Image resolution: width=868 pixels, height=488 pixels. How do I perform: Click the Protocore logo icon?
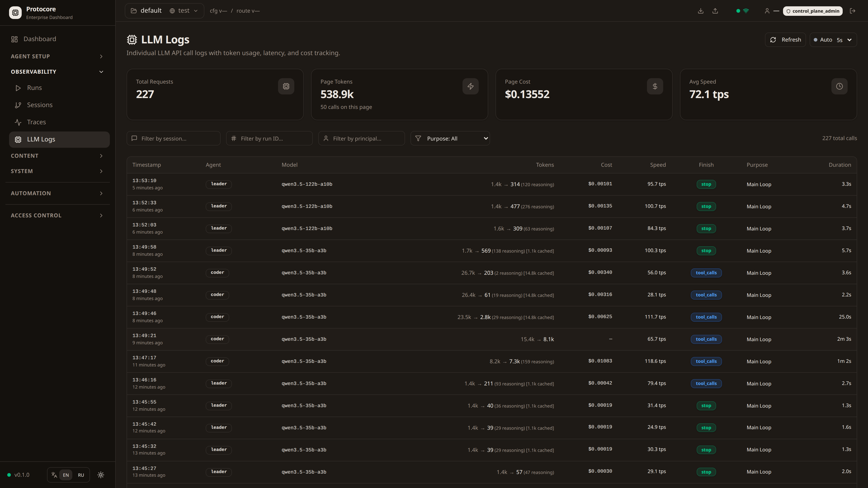15,12
